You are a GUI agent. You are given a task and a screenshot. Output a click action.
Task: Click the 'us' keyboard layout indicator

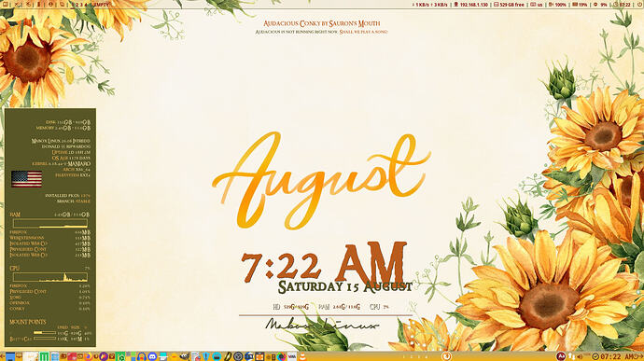click(x=537, y=5)
